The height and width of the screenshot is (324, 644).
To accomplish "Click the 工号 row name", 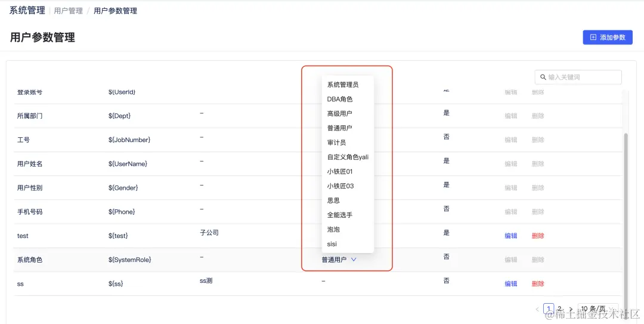I will [x=23, y=140].
